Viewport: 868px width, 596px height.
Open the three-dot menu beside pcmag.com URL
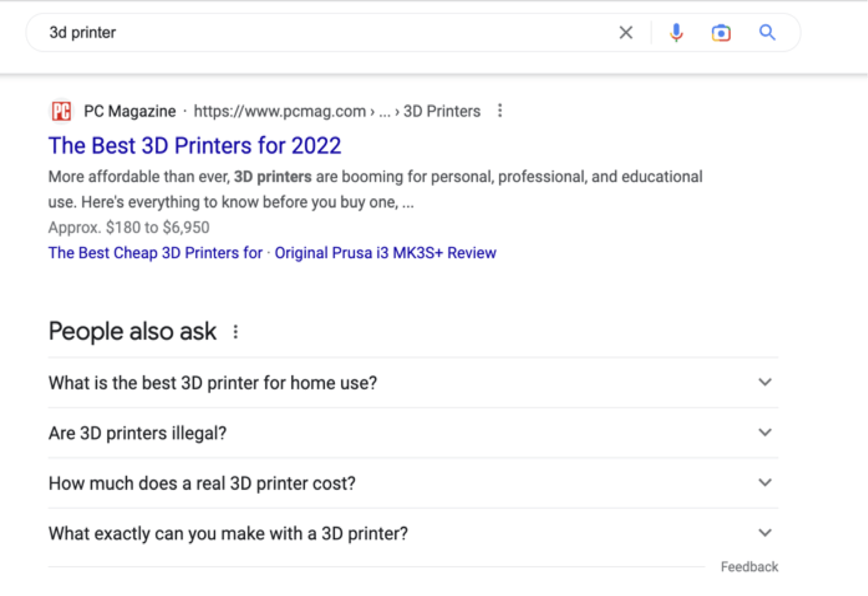coord(499,111)
